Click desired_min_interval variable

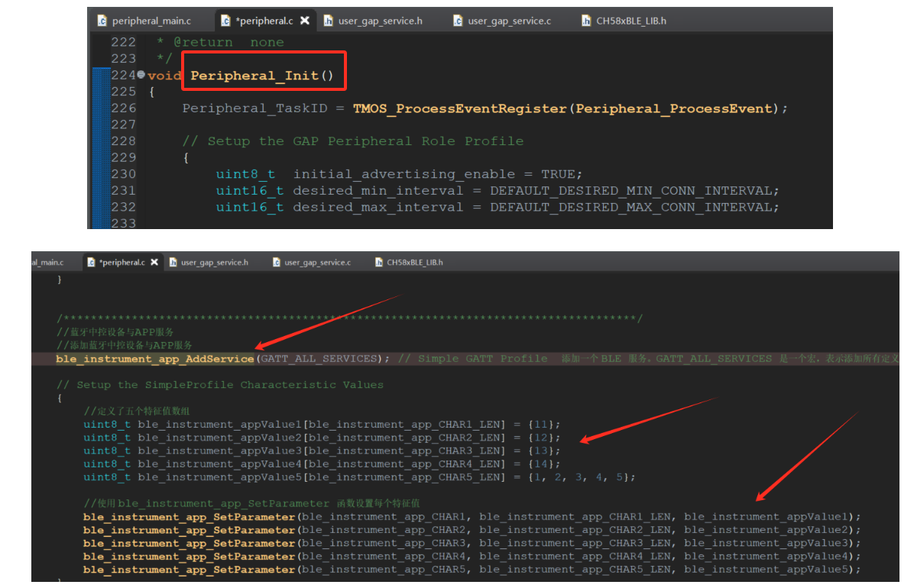pyautogui.click(x=378, y=191)
